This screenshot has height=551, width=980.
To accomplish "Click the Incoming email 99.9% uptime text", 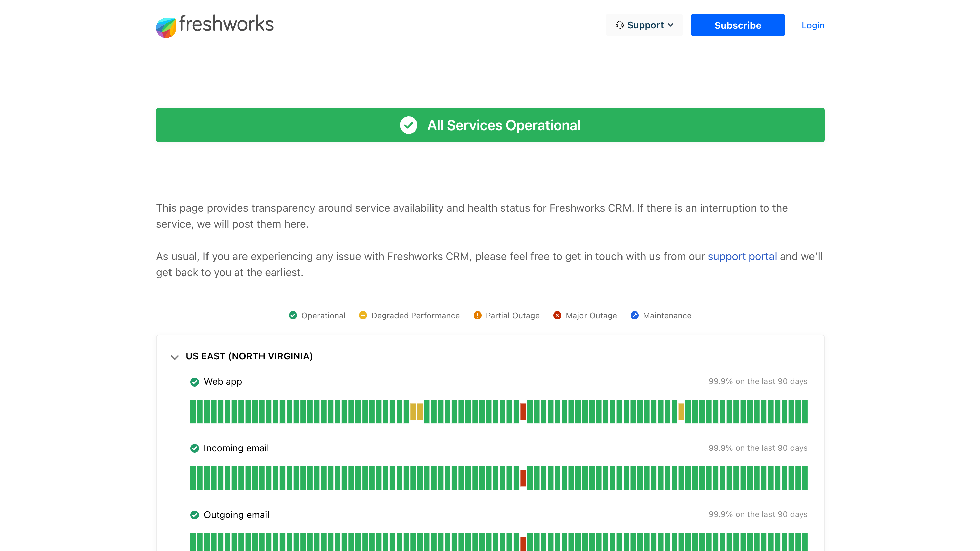I will [x=758, y=448].
